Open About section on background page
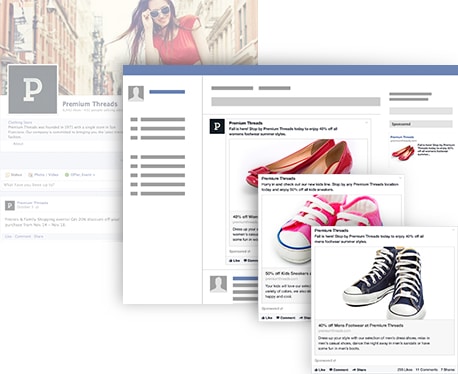This screenshot has width=458, height=374. tap(18, 144)
